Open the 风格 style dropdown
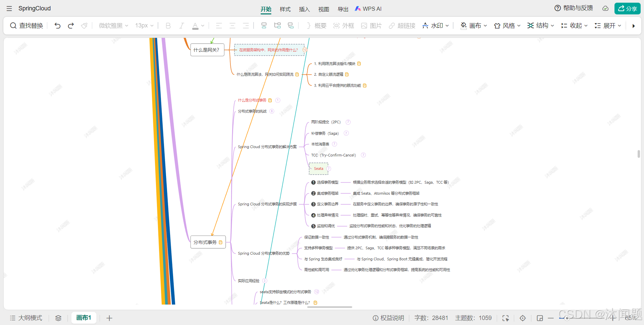This screenshot has width=644, height=325. point(507,26)
